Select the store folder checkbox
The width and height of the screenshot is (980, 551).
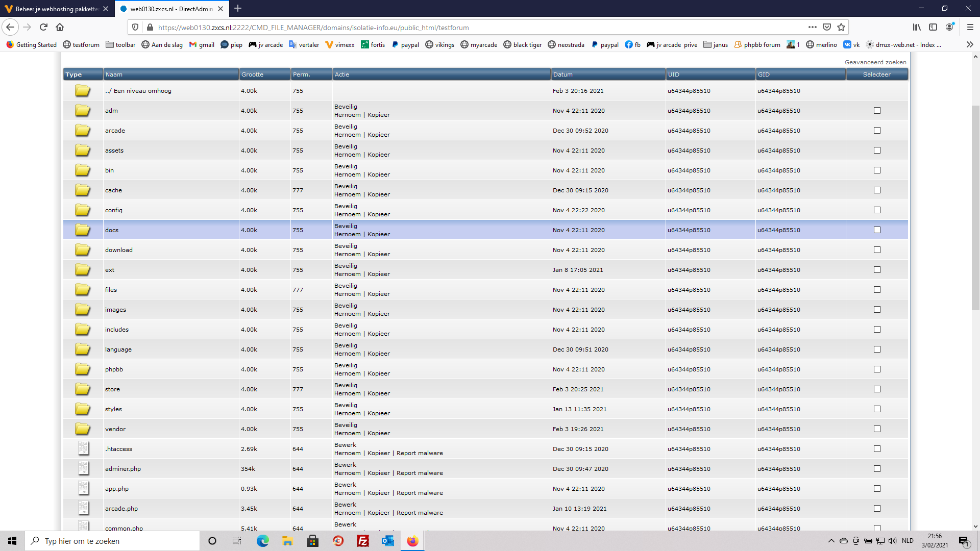(877, 389)
